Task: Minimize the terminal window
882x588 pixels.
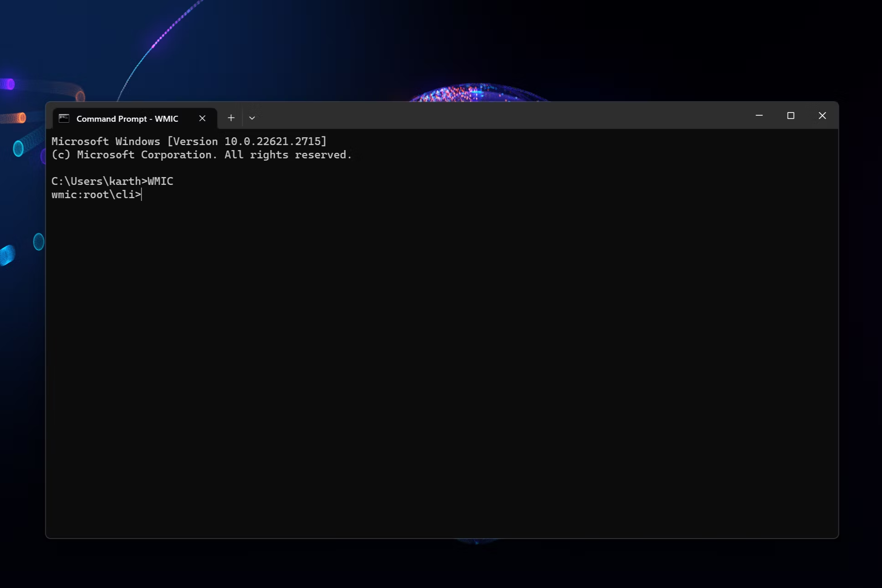Action: click(759, 116)
